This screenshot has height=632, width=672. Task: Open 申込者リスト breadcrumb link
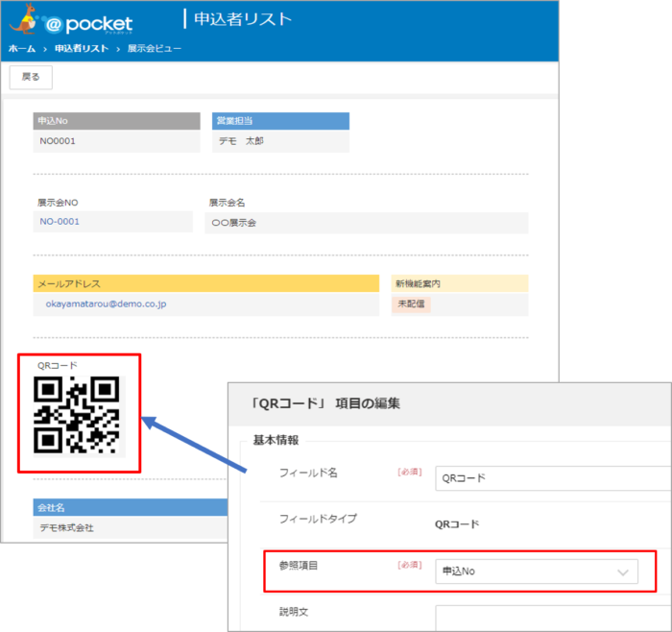[82, 48]
